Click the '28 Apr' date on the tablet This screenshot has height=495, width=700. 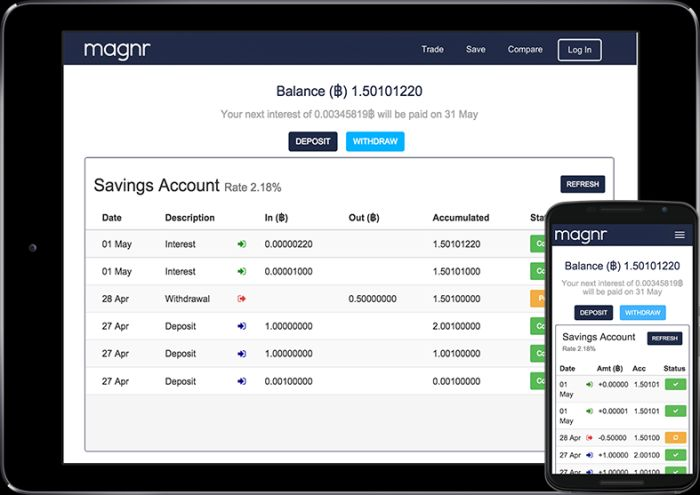coord(115,299)
